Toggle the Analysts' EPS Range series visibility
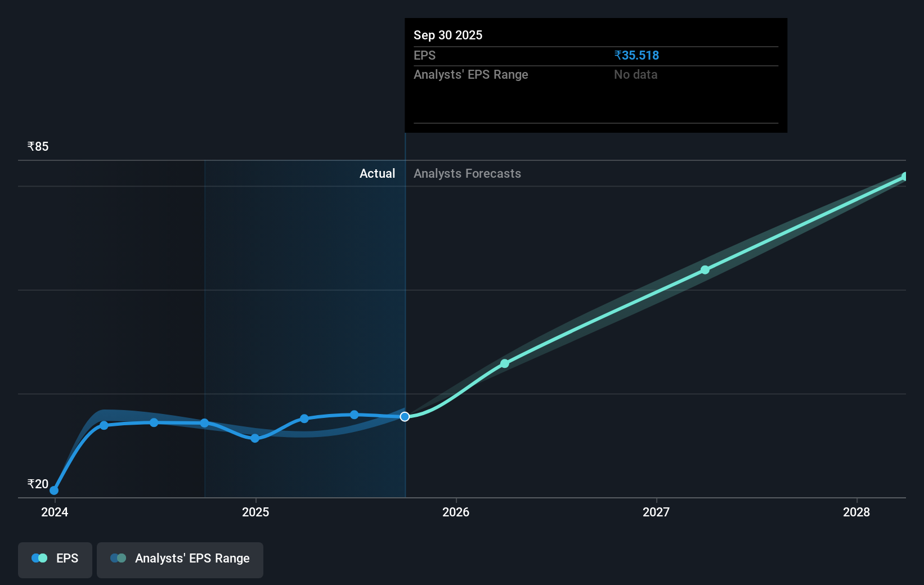 180,559
